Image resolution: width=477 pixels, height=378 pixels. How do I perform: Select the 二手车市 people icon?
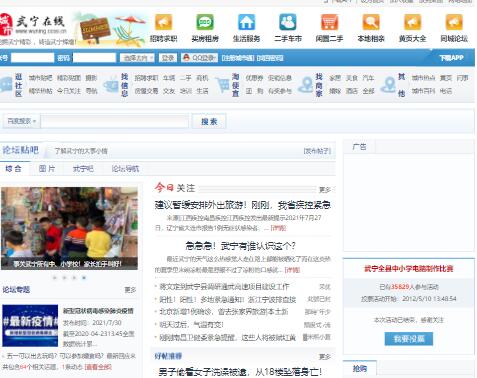(x=288, y=22)
